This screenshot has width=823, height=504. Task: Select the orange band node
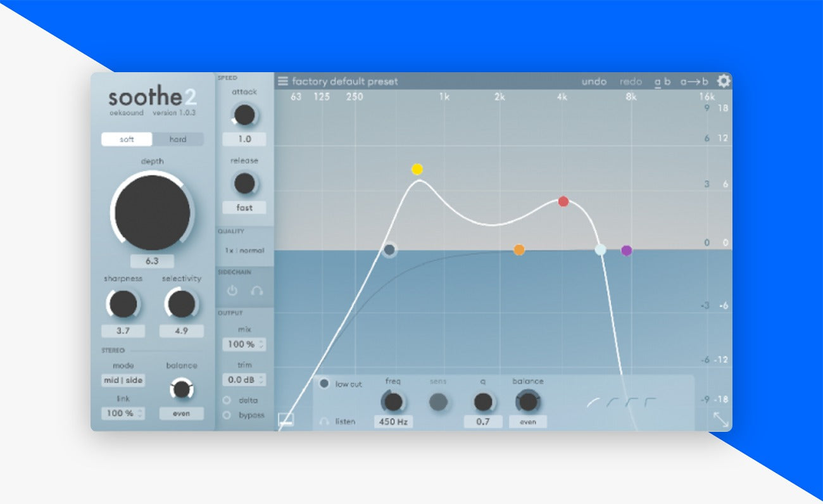point(519,249)
